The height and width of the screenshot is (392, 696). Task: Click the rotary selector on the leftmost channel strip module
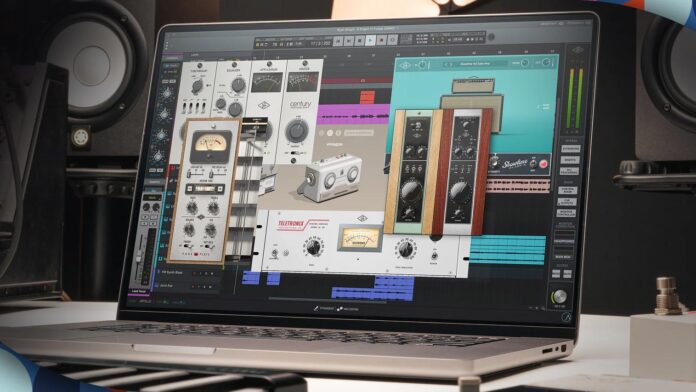[x=197, y=86]
